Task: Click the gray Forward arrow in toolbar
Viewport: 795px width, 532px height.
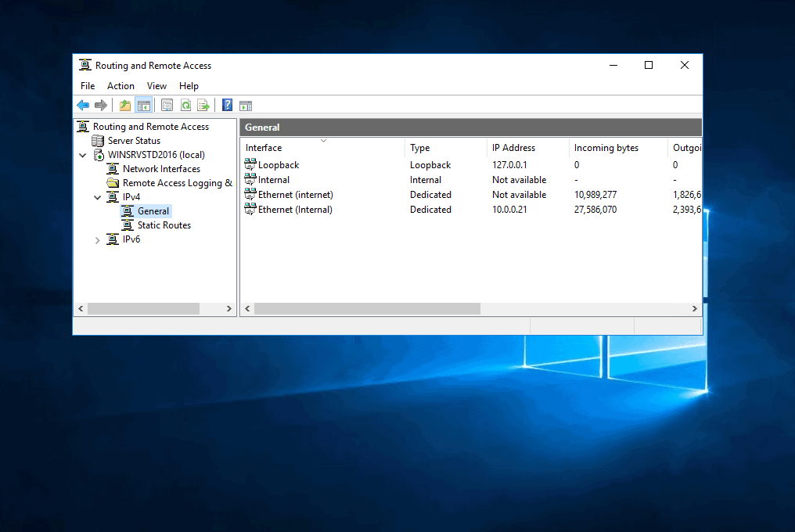Action: point(101,106)
